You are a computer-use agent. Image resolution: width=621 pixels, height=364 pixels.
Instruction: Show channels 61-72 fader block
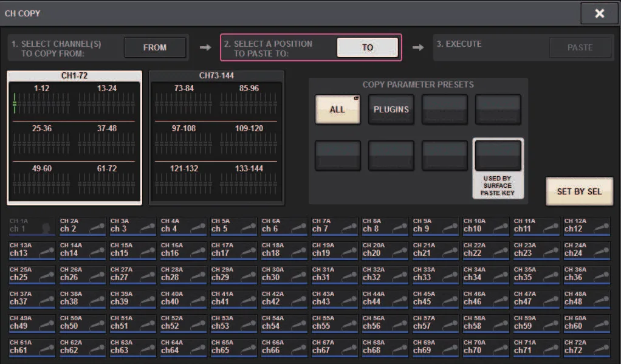(x=106, y=180)
